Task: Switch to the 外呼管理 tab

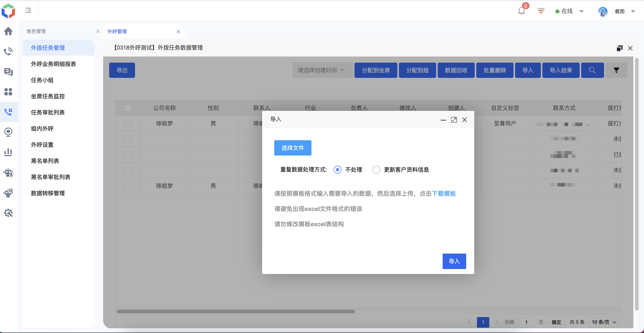Action: [117, 31]
